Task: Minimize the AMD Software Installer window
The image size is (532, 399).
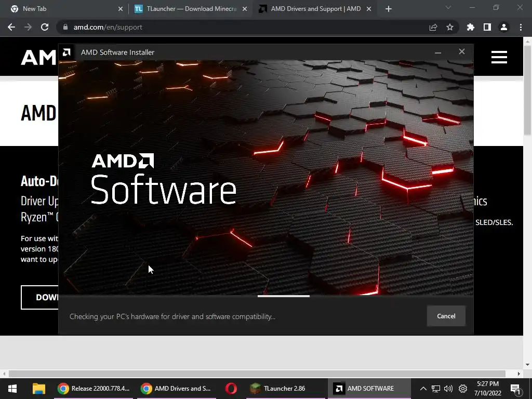Action: (437, 52)
